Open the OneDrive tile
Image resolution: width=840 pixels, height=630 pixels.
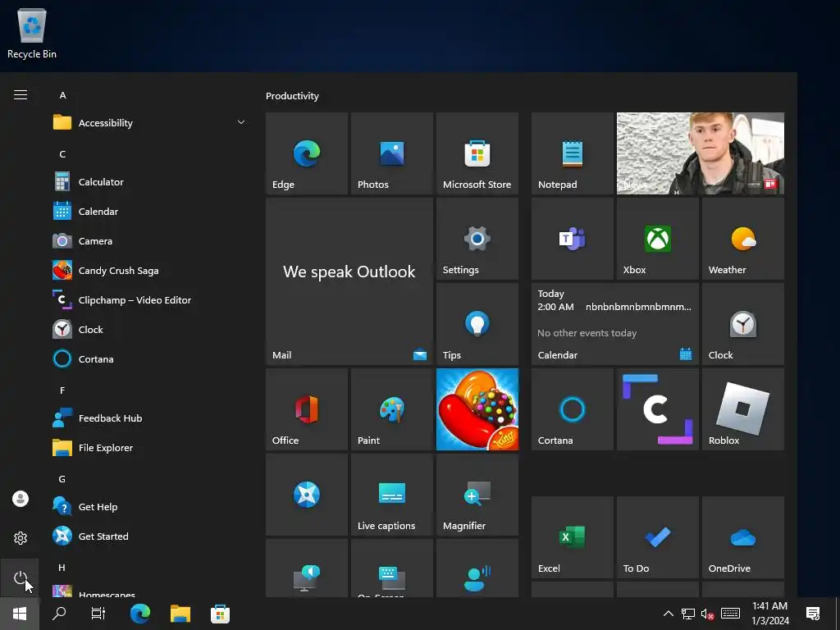pyautogui.click(x=743, y=537)
